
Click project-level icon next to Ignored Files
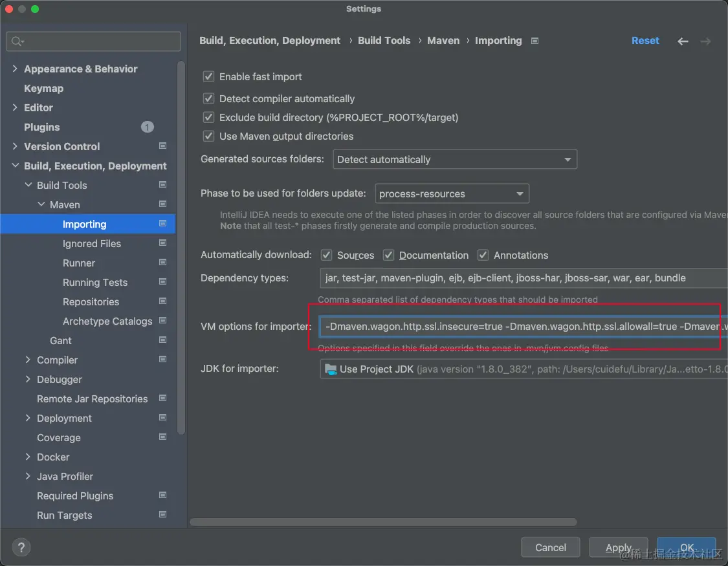[x=162, y=243]
